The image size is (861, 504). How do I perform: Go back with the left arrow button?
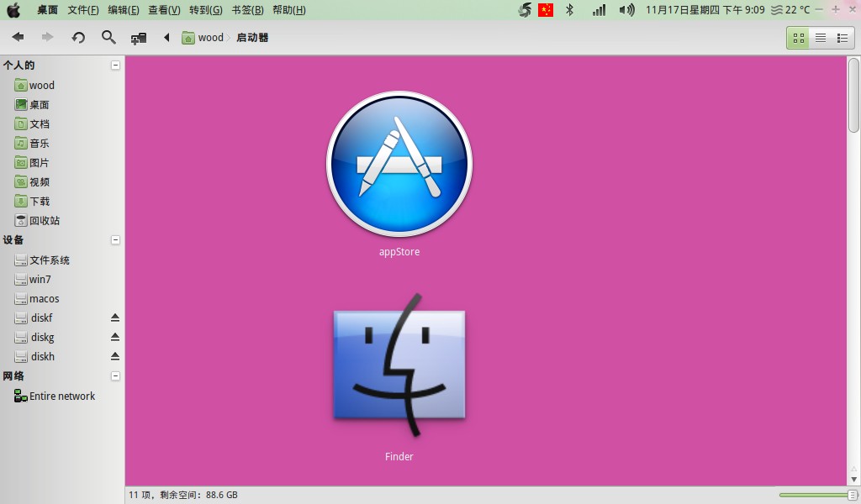click(18, 37)
